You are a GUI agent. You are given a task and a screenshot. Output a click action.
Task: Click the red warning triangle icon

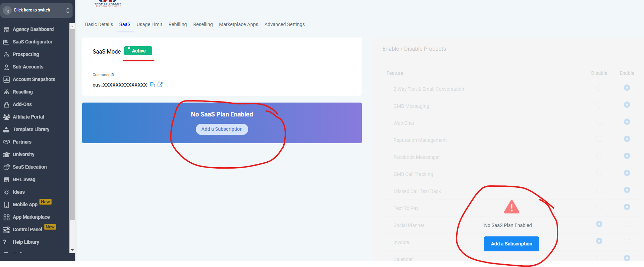tap(511, 207)
